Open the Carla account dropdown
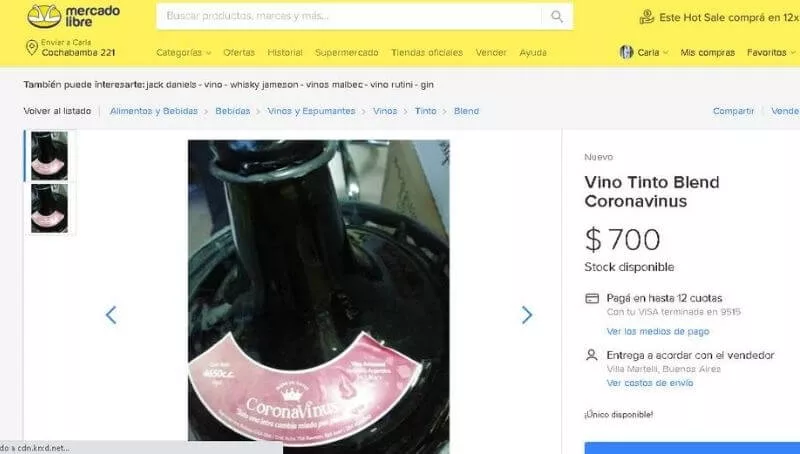 (x=653, y=53)
